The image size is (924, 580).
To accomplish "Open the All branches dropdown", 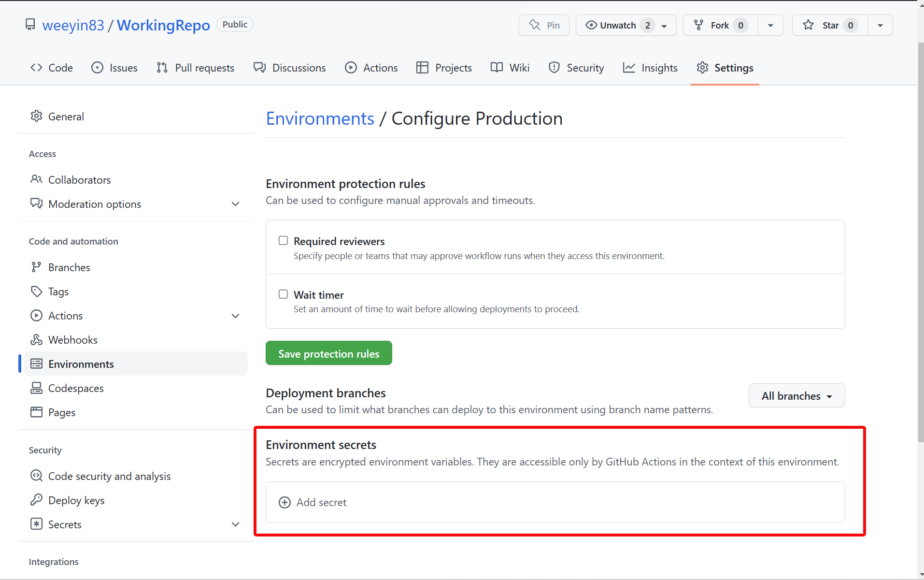I will point(796,395).
